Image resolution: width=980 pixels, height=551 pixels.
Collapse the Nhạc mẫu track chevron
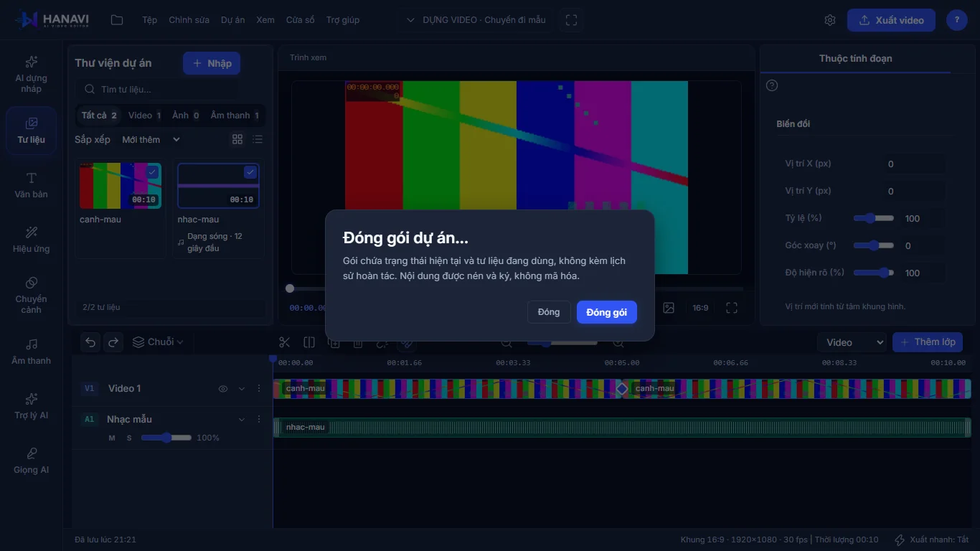point(242,420)
